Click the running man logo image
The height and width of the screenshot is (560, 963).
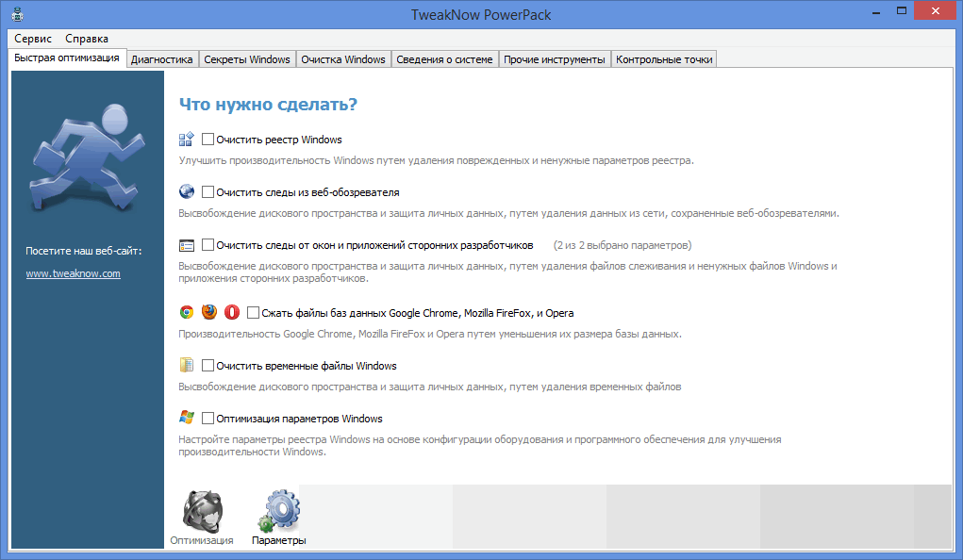(88, 158)
